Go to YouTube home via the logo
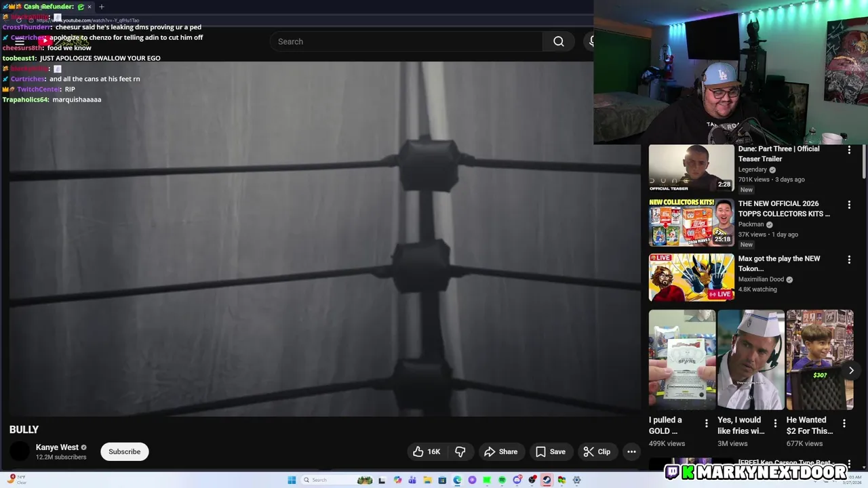 coord(63,41)
